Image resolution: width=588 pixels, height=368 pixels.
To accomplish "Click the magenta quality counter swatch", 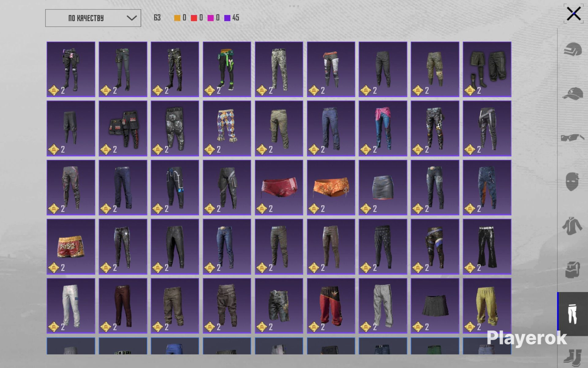I will coord(211,18).
